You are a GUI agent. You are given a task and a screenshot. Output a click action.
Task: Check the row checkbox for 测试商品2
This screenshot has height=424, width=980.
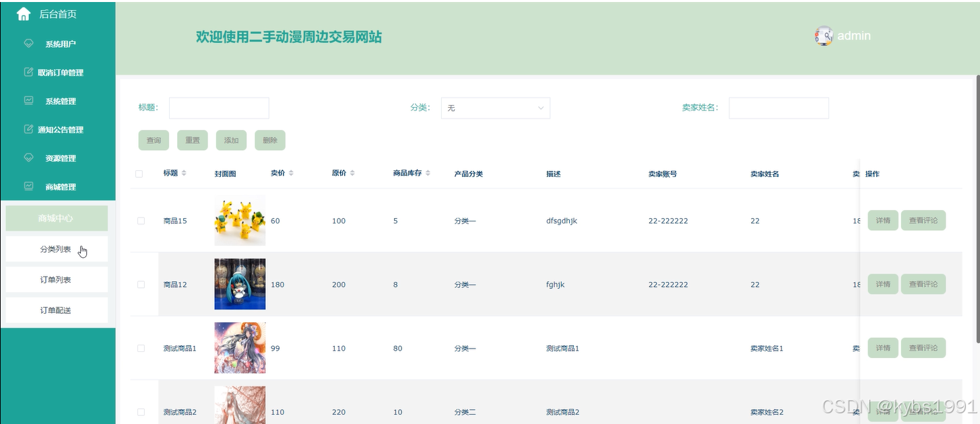click(x=141, y=412)
